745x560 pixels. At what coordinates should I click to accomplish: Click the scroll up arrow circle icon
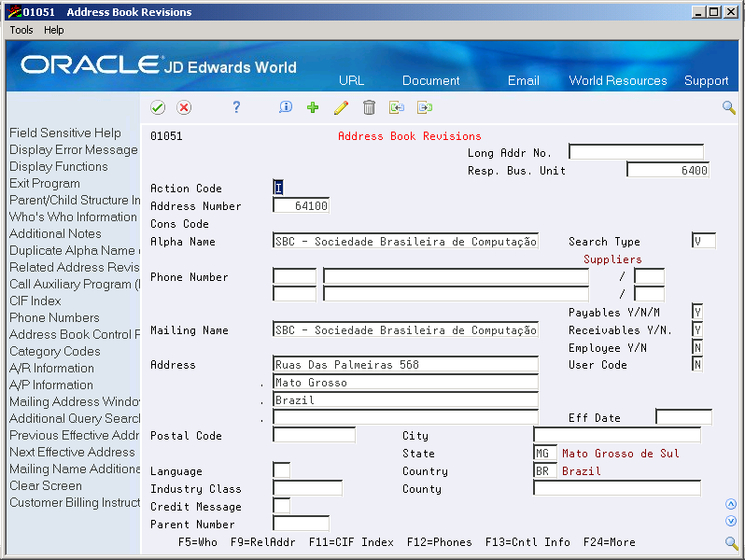[731, 504]
